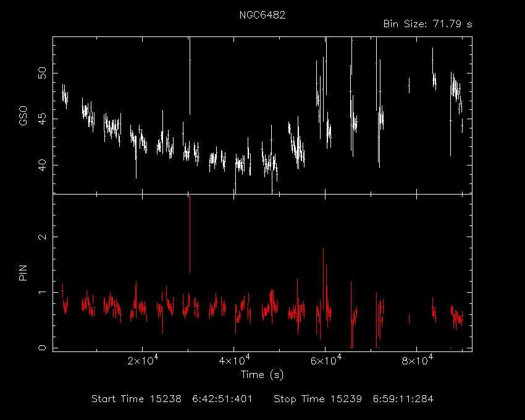Image resolution: width=525 pixels, height=420 pixels.
Task: Click the tall red PIN spike near 3×10^4
Action: 190,233
